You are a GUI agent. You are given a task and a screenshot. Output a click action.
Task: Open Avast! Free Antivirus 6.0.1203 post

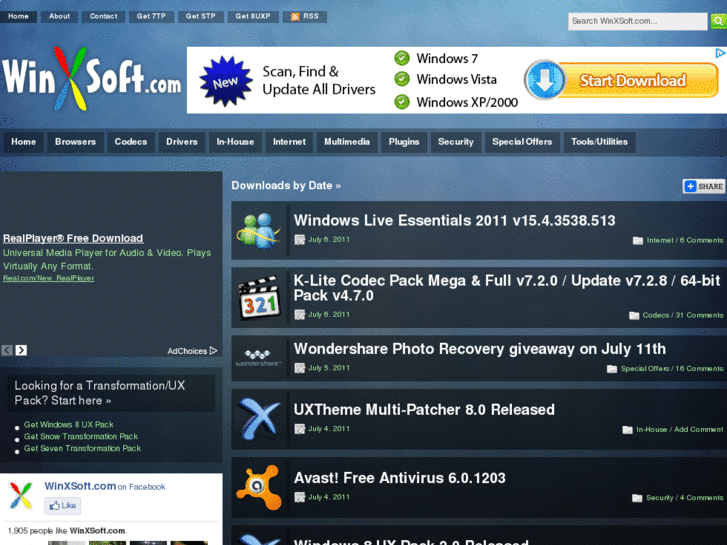(x=400, y=478)
